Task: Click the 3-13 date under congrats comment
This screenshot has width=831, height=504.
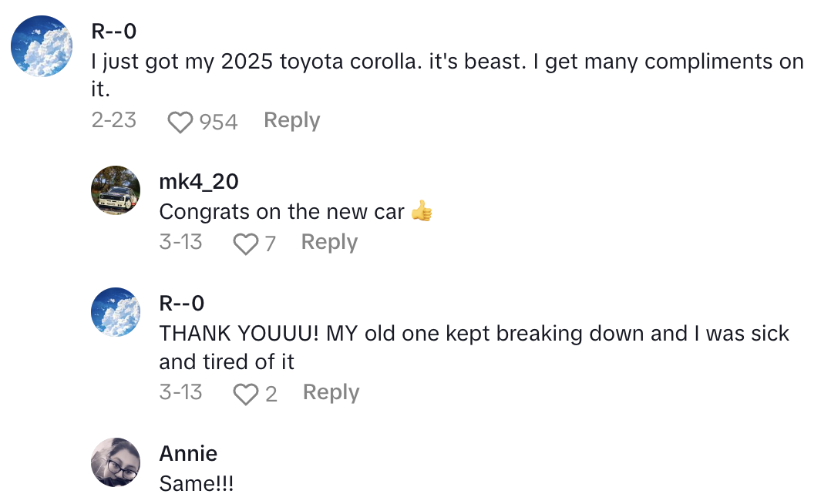Action: click(180, 243)
